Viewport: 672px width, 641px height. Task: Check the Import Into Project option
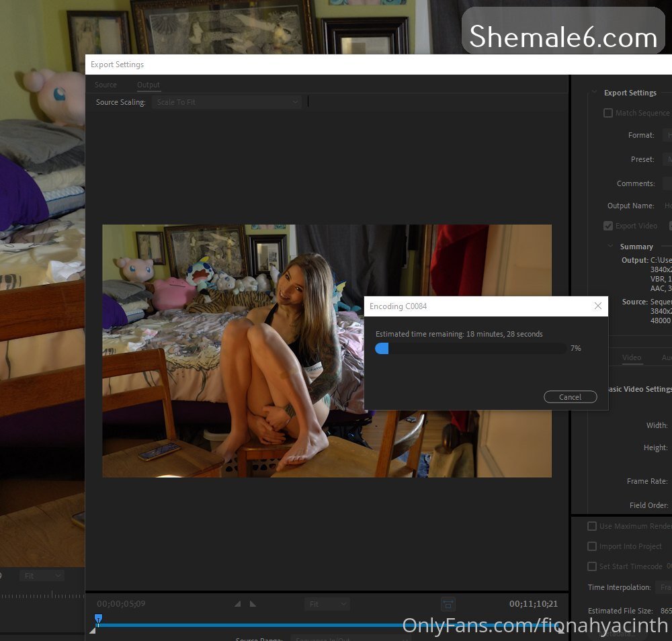coord(592,546)
